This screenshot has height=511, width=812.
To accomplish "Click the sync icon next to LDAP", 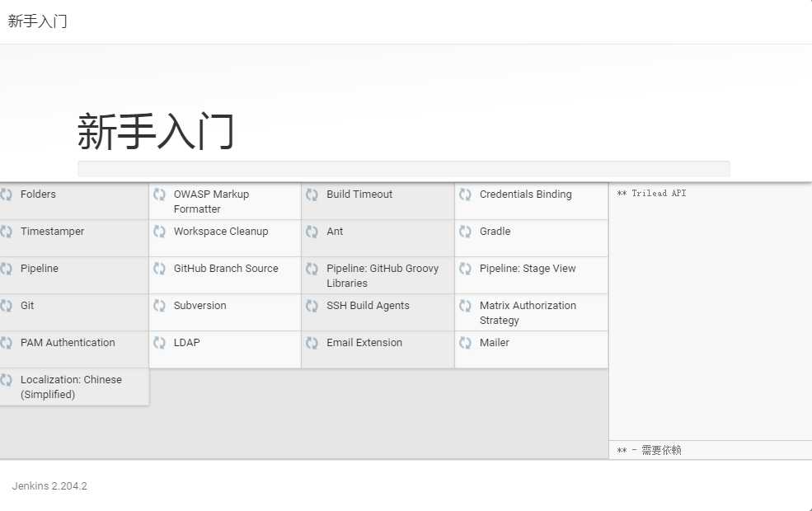I will [159, 343].
